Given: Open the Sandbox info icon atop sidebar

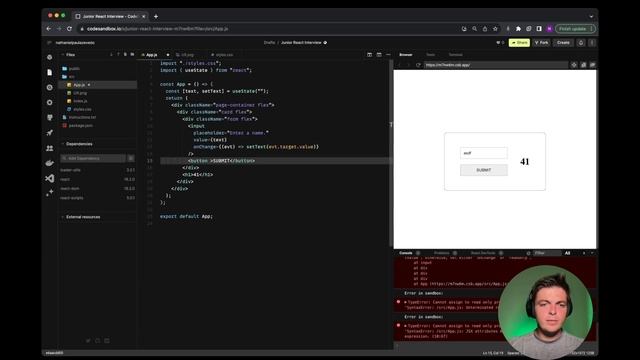Looking at the screenshot, I should coord(49,57).
